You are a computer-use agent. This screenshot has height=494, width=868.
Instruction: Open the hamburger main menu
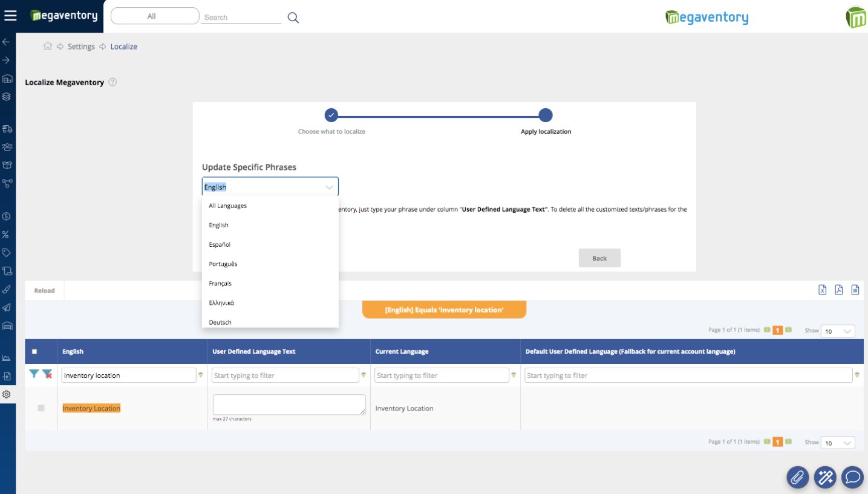click(10, 16)
